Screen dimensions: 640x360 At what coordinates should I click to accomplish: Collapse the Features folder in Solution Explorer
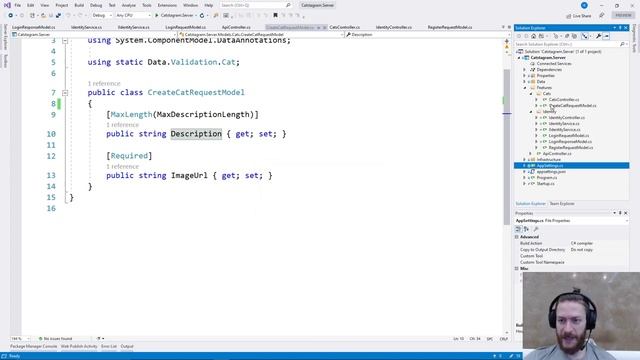point(525,88)
